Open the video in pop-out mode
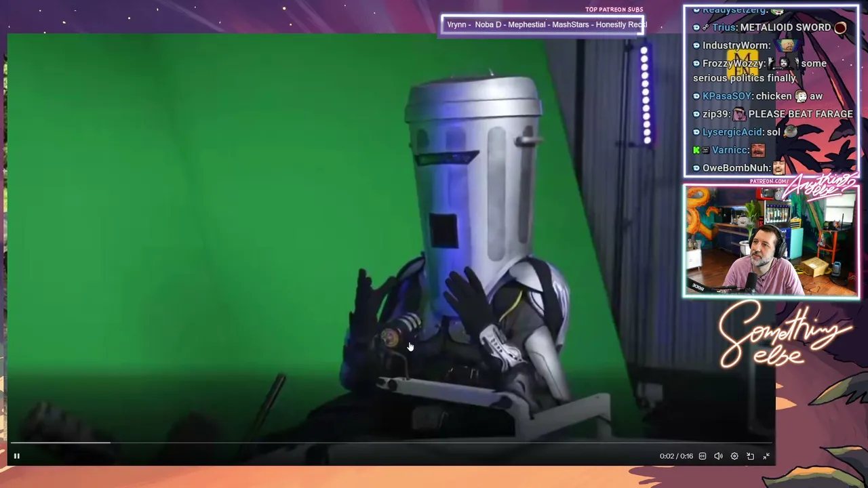This screenshot has width=868, height=488. (750, 456)
